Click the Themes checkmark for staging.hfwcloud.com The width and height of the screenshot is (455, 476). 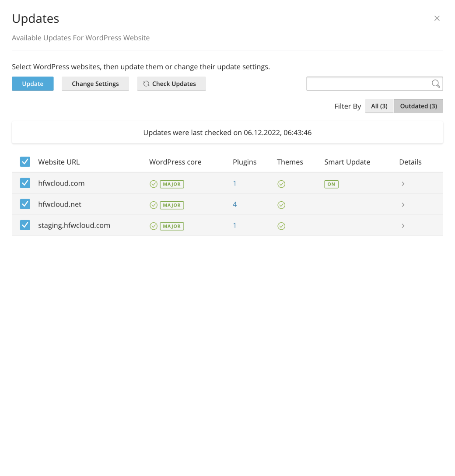(281, 226)
